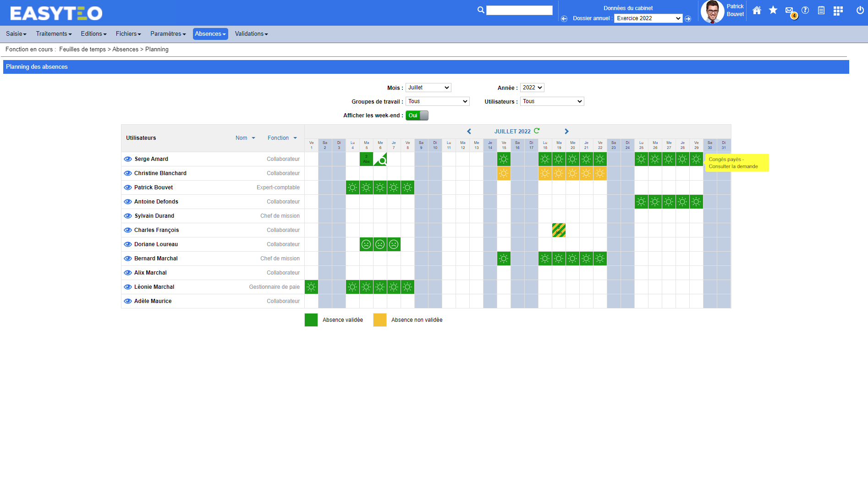Expand the Groupes de travail dropdown
This screenshot has height=490, width=868.
(x=437, y=101)
